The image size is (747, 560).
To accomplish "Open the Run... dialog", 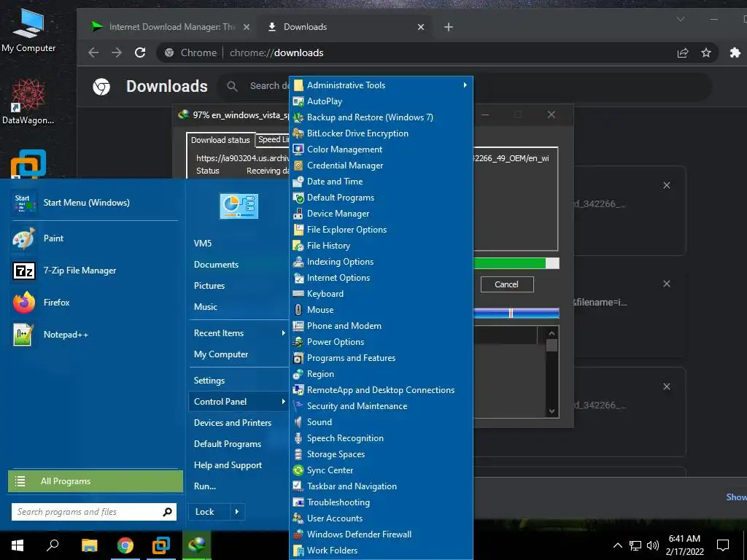I will tap(205, 486).
